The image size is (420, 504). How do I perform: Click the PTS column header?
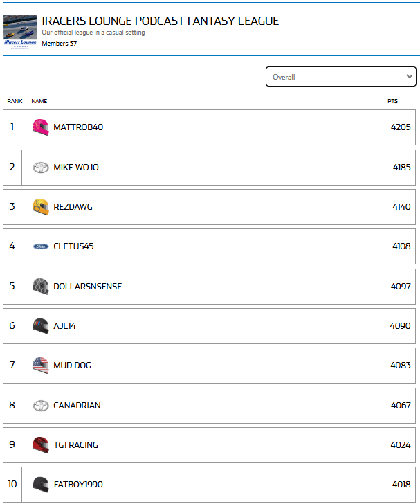(392, 101)
